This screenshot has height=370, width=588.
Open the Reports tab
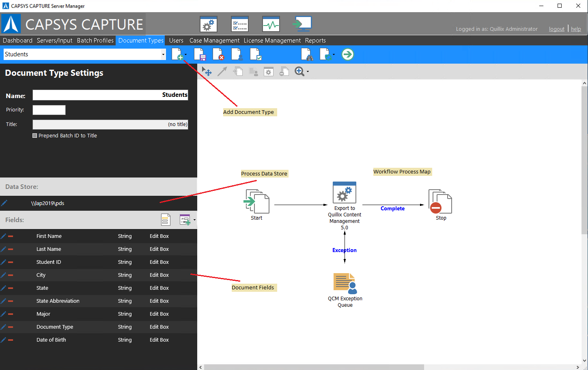click(x=315, y=41)
